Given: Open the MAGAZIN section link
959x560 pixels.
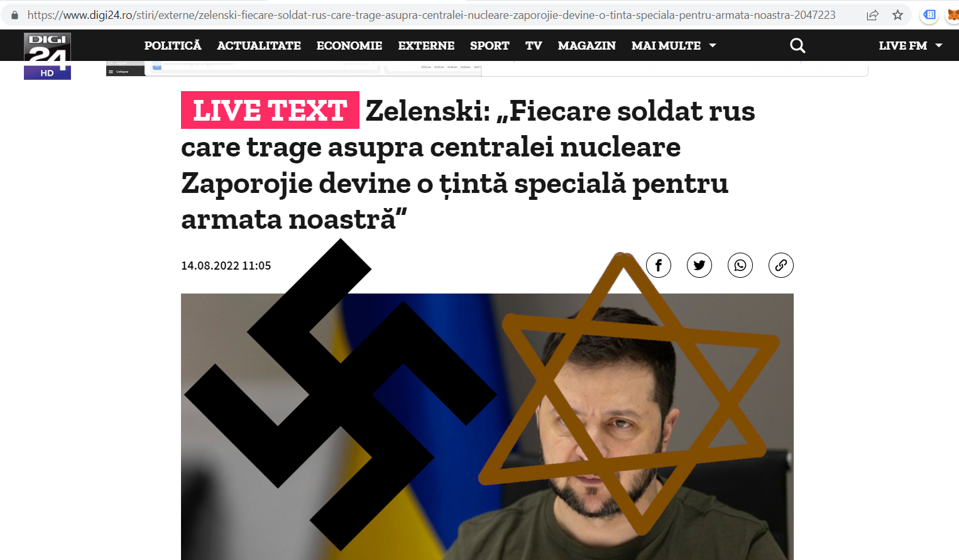Looking at the screenshot, I should coord(587,45).
